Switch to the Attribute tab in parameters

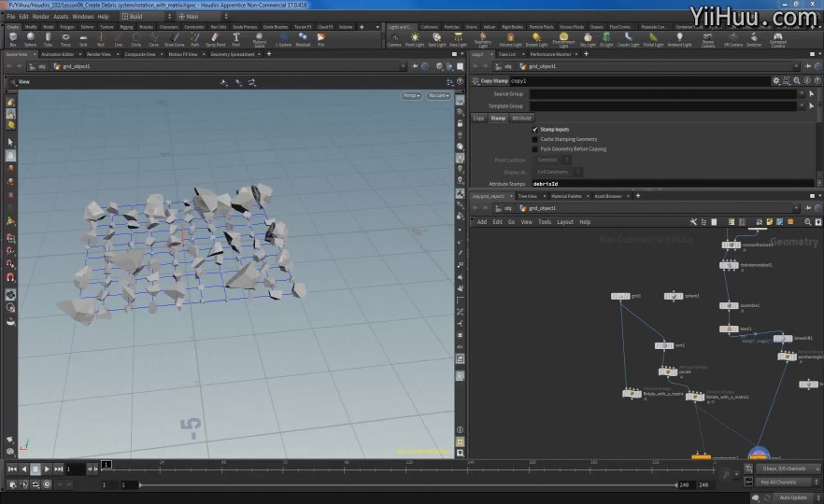522,119
